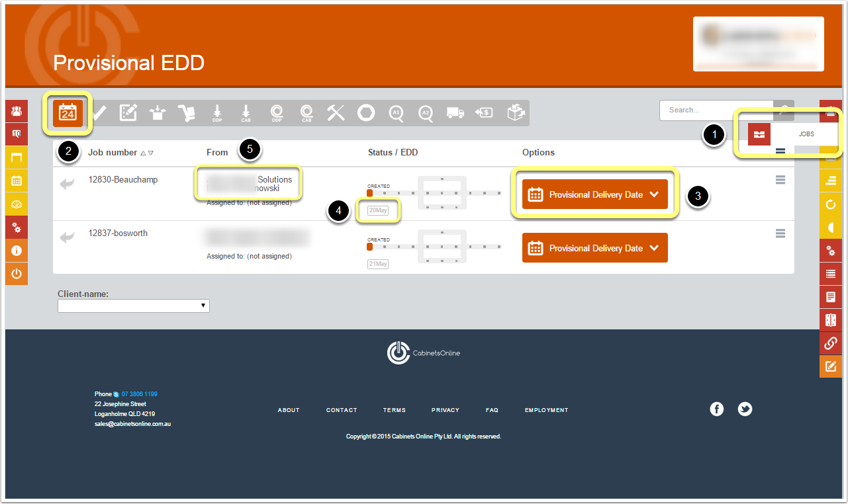848x504 pixels.
Task: Click the users group icon in left sidebar
Action: [x=17, y=111]
